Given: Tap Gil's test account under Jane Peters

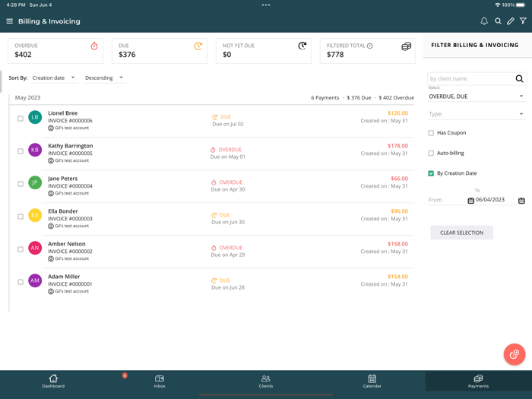Looking at the screenshot, I should click(x=68, y=193).
